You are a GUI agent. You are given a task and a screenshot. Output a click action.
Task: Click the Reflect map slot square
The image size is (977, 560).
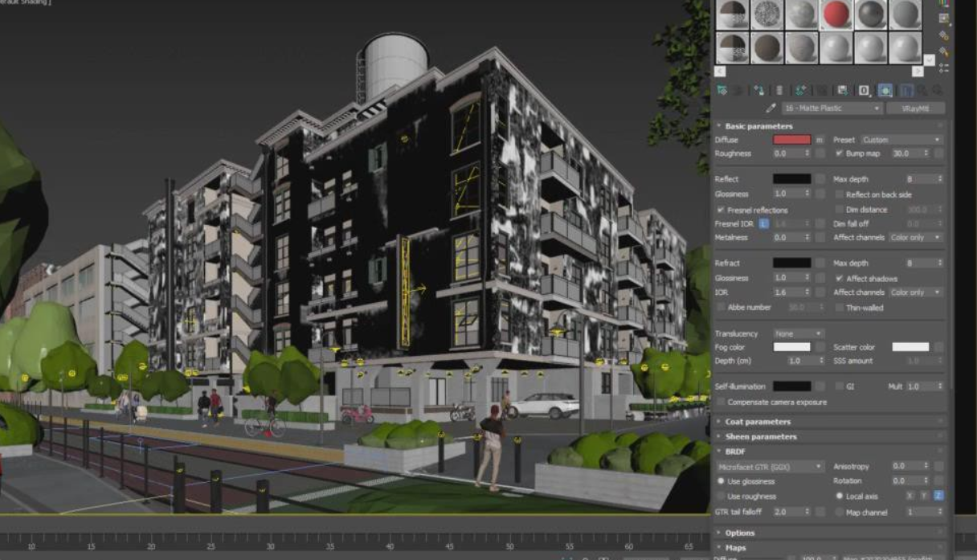(x=820, y=179)
